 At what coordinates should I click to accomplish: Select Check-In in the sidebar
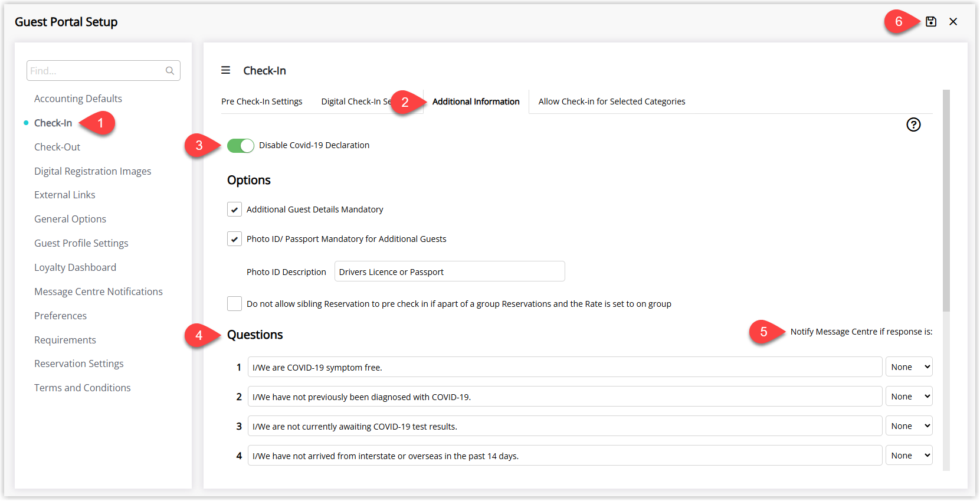(53, 123)
